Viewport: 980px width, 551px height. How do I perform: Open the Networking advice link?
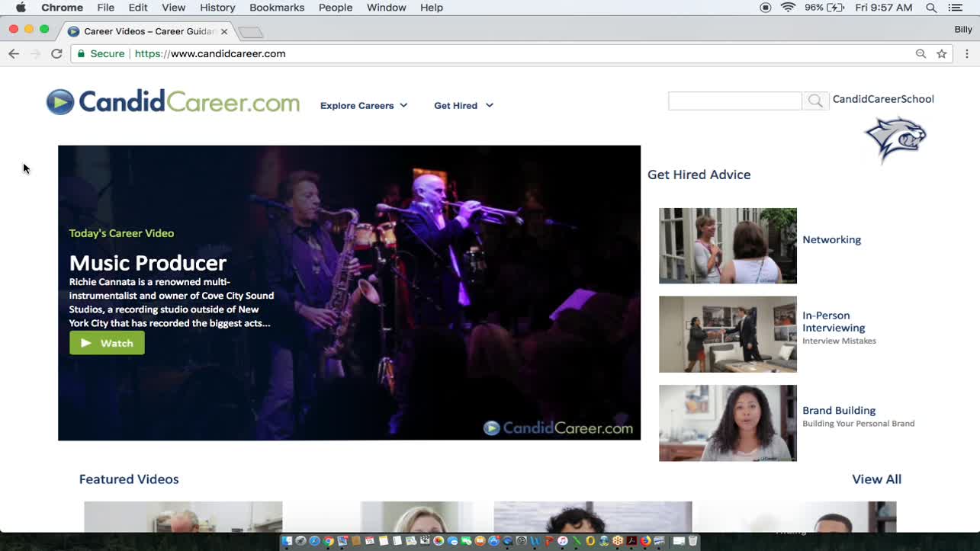point(831,239)
